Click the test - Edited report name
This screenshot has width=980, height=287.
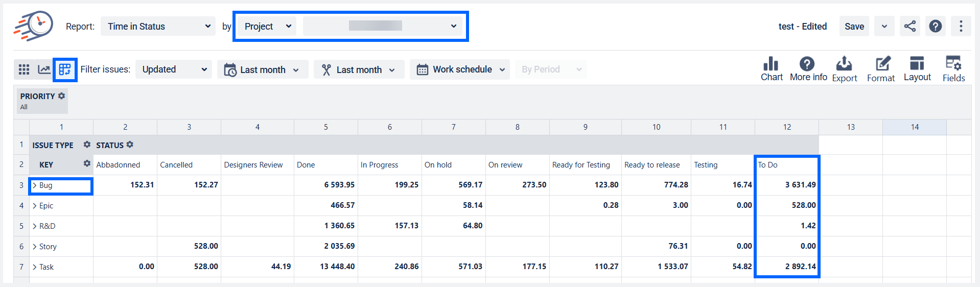coord(802,27)
